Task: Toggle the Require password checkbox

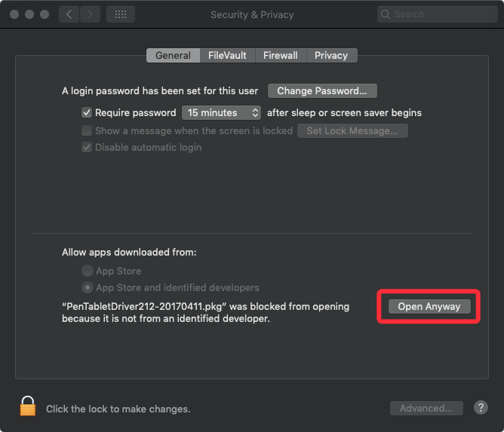Action: 87,113
